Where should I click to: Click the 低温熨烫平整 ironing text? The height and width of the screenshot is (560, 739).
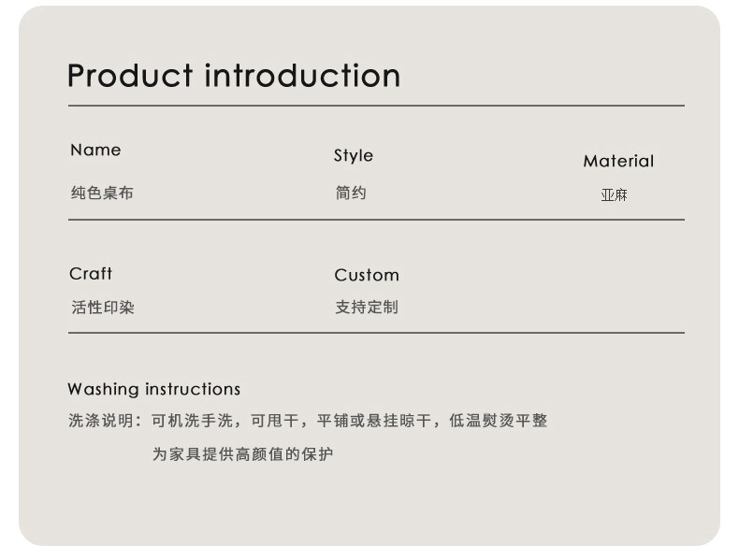pos(498,422)
